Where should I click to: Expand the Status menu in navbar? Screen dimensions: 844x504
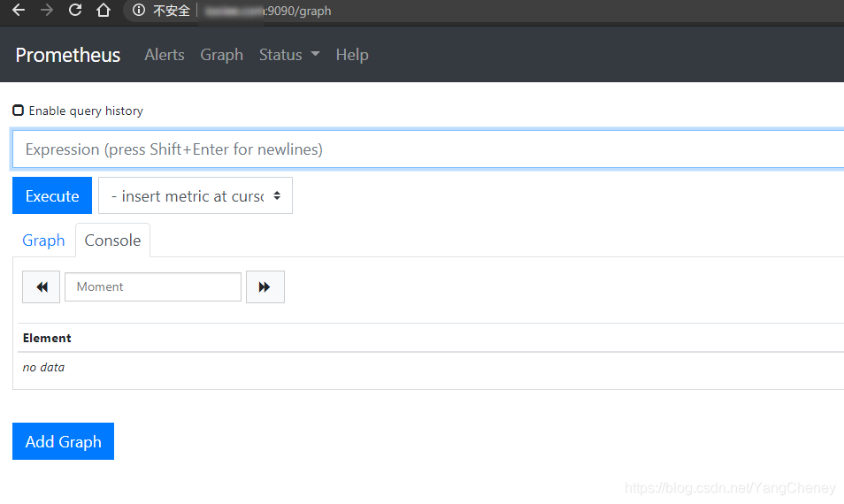[x=289, y=55]
